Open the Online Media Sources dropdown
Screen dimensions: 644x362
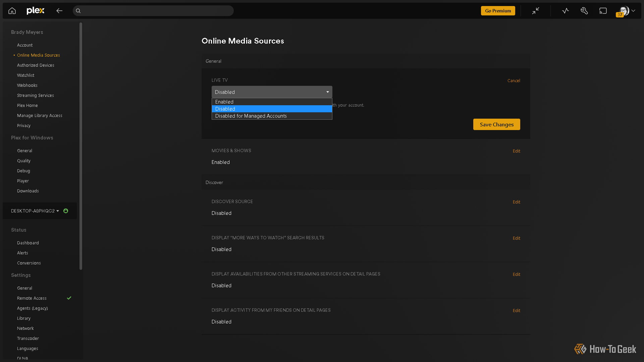tap(272, 92)
